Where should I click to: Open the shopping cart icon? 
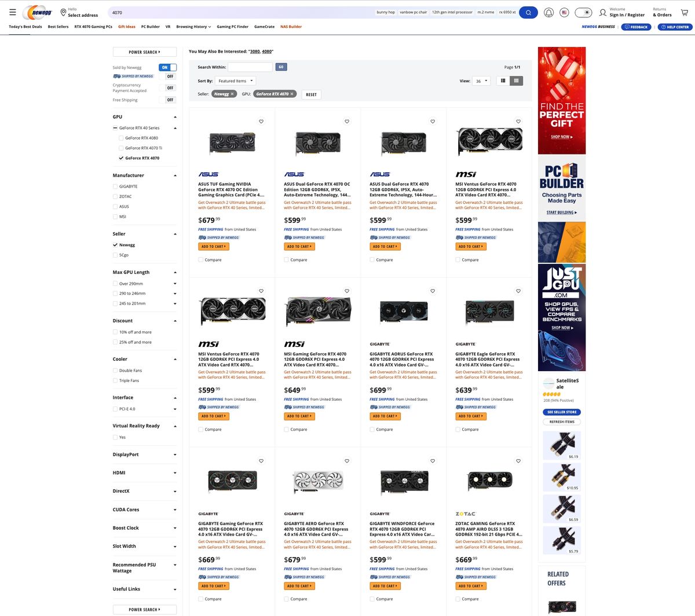tap(684, 12)
